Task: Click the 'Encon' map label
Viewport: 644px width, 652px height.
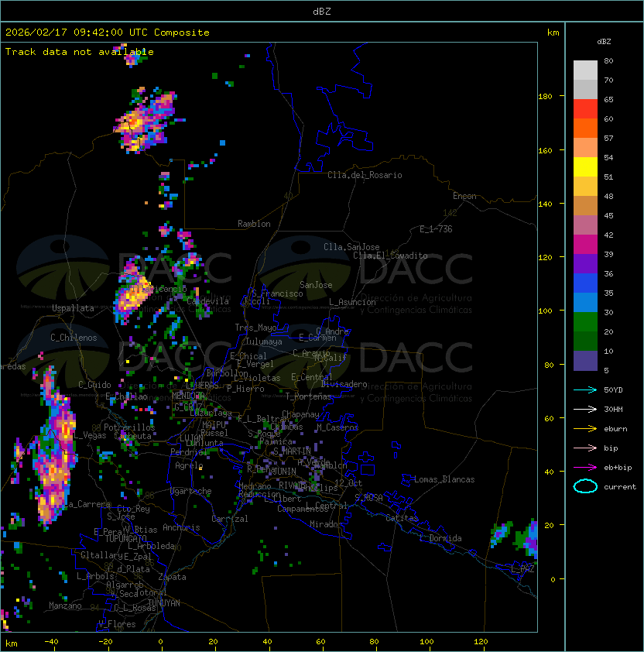Action: tap(464, 196)
